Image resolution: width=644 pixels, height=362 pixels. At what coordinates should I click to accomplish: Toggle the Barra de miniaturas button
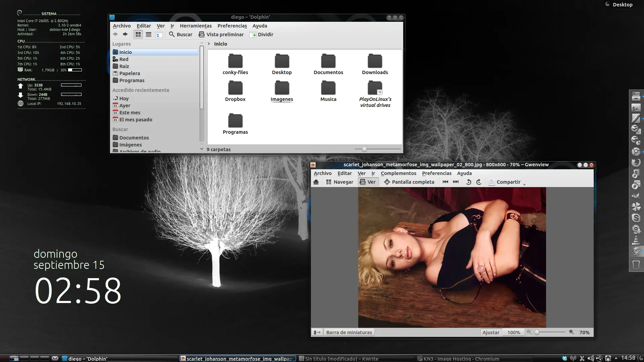[x=349, y=333]
